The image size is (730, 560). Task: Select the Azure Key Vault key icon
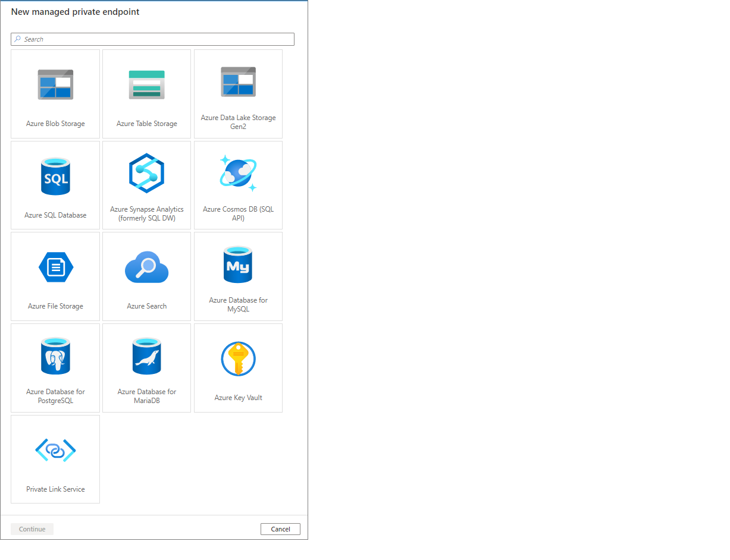[x=238, y=358]
